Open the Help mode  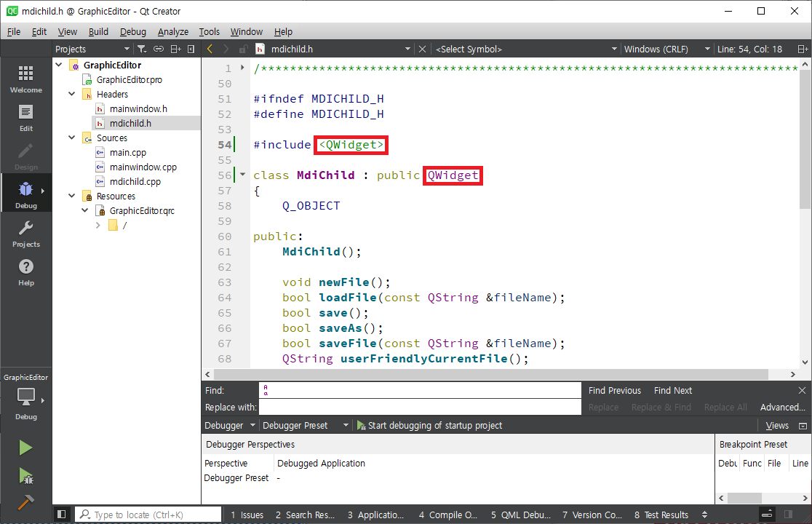pos(26,273)
